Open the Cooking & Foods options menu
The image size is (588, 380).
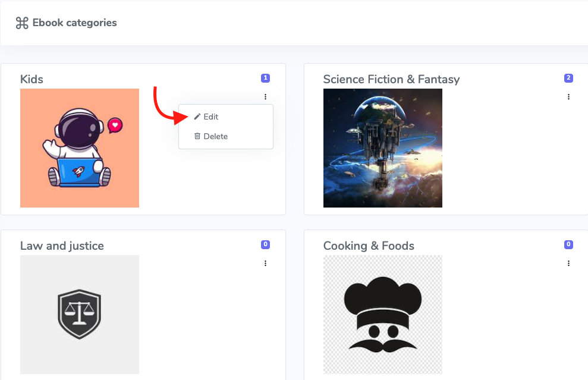[x=568, y=263]
